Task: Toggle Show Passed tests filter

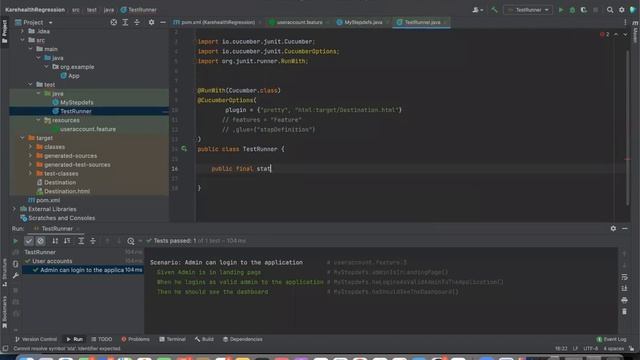Action: [x=29, y=241]
